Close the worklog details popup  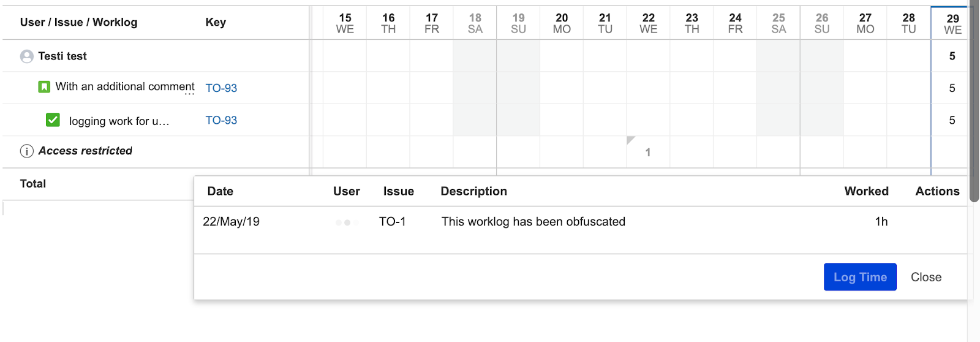(925, 277)
